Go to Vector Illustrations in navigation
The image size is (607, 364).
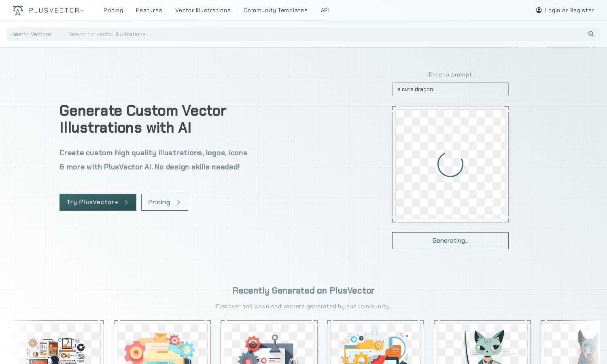coord(203,10)
